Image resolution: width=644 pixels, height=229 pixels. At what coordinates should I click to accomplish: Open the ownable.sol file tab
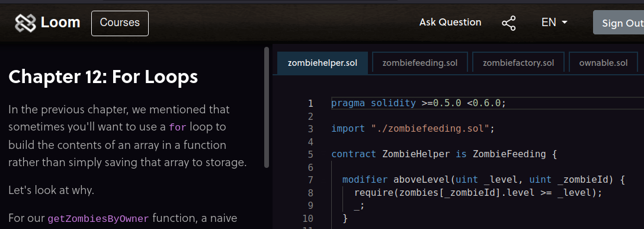tap(603, 63)
